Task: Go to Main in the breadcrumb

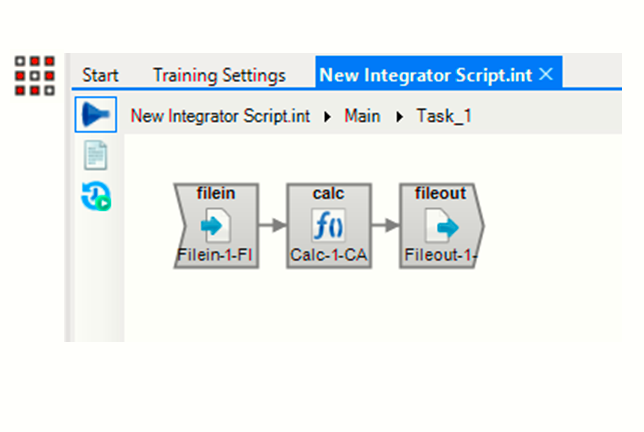Action: point(362,116)
